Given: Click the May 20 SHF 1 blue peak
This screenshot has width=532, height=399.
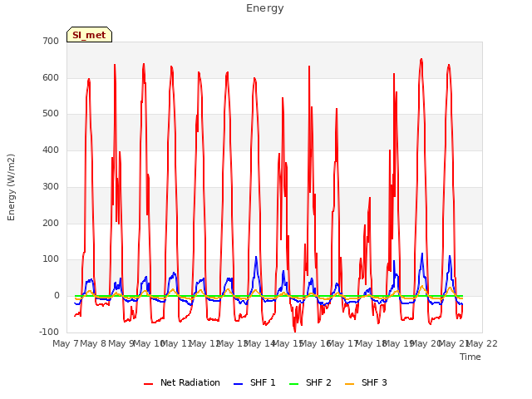Looking at the screenshot, I should click(422, 254).
